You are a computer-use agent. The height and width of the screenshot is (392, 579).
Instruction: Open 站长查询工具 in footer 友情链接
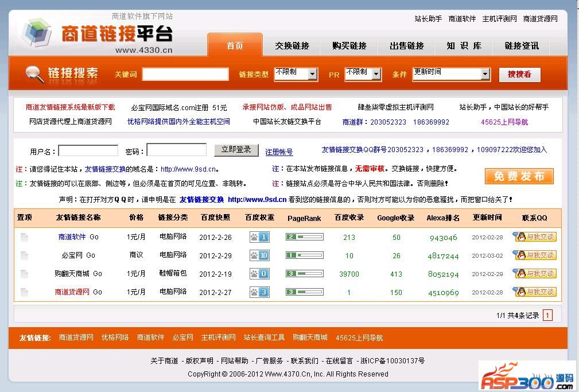[x=264, y=337]
